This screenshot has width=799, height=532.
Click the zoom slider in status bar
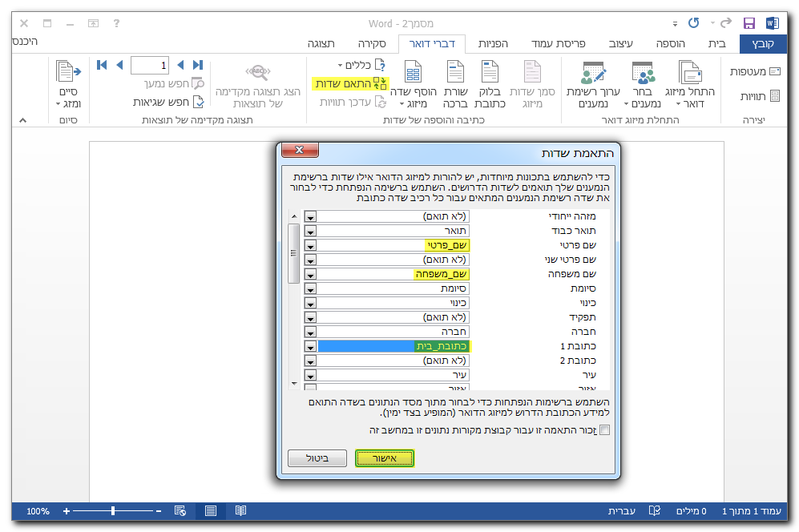[113, 510]
